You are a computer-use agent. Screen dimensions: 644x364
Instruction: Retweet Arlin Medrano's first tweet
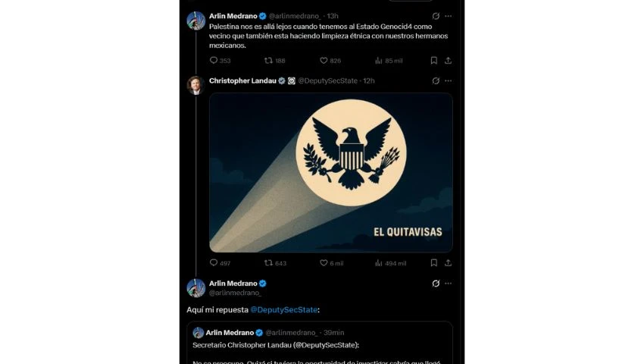pyautogui.click(x=268, y=61)
